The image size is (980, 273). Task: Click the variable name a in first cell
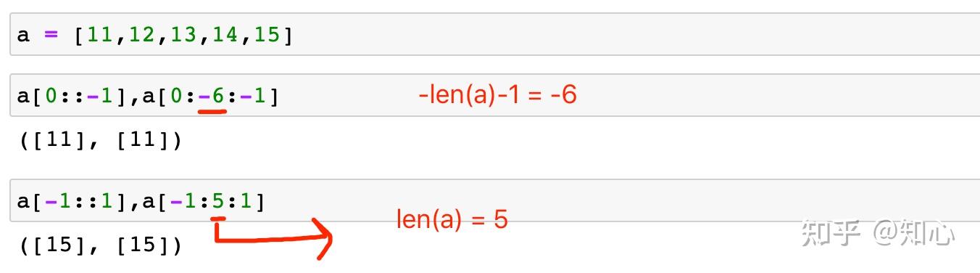click(x=23, y=35)
